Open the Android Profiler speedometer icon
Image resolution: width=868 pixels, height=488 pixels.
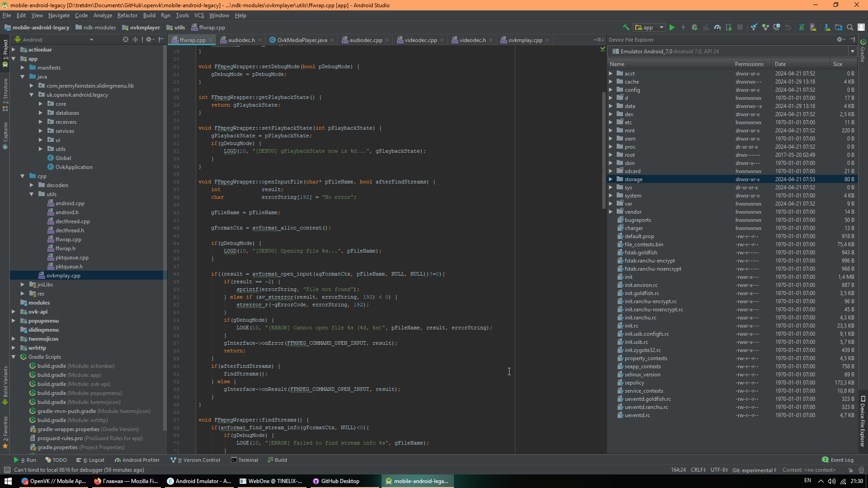(717, 28)
